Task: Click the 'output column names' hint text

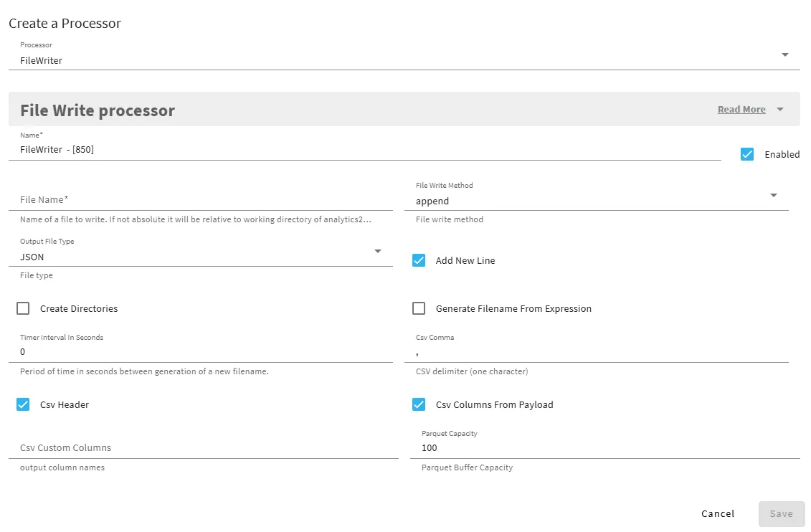Action: click(62, 467)
